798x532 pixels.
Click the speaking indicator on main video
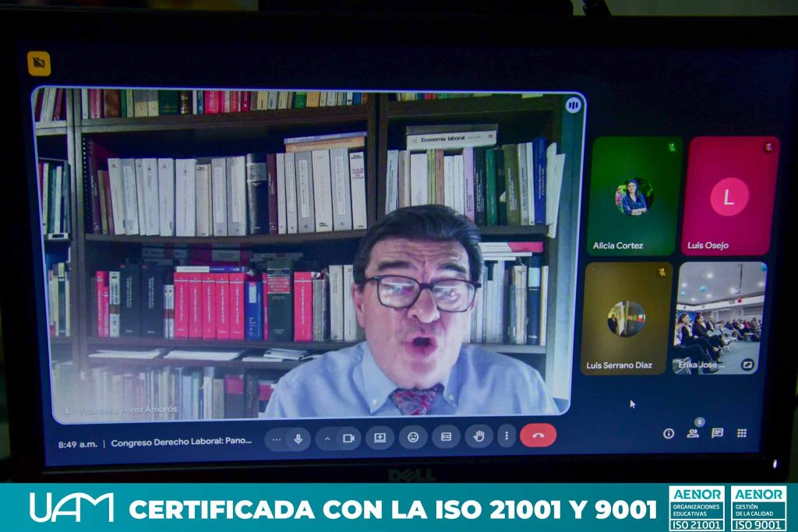click(x=573, y=105)
